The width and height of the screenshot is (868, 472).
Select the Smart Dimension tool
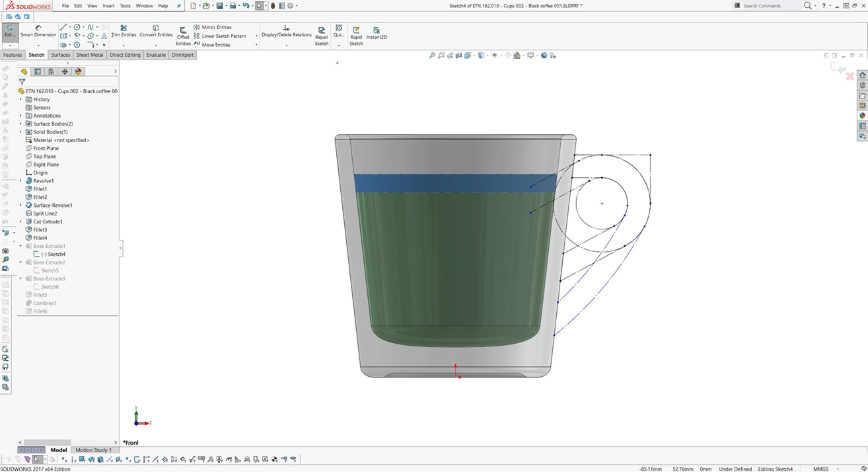pos(38,32)
